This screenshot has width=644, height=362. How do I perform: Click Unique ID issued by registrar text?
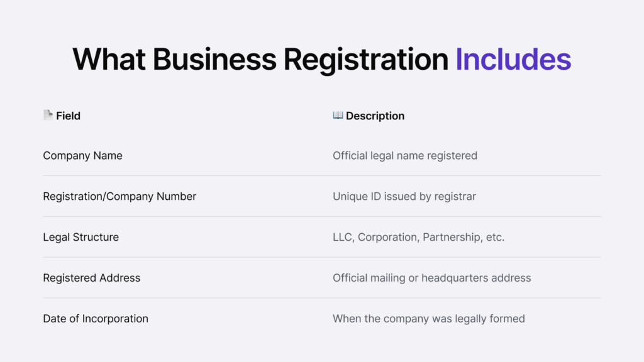404,196
